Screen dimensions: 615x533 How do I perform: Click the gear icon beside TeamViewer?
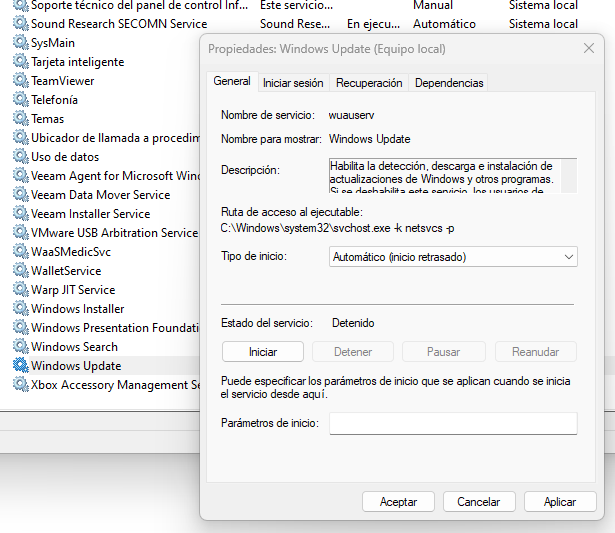coord(21,80)
